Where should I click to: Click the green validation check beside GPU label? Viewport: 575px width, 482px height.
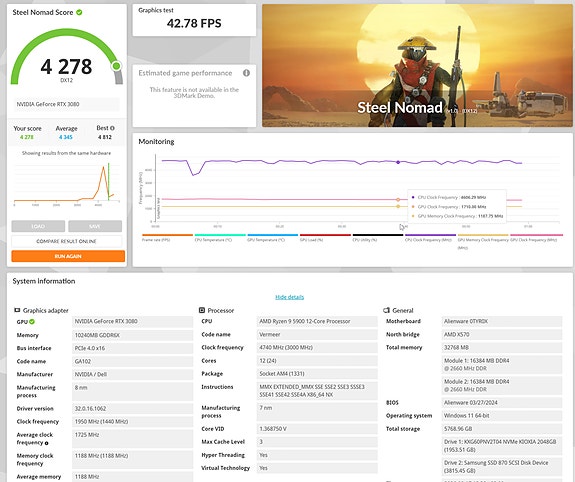pos(32,322)
